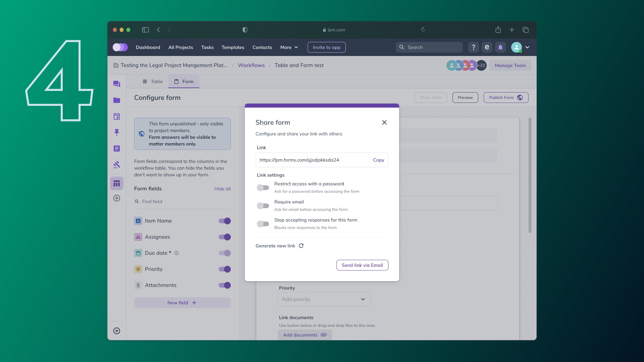Open the gavel icon in sidebar
The image size is (644, 362).
pyautogui.click(x=117, y=165)
